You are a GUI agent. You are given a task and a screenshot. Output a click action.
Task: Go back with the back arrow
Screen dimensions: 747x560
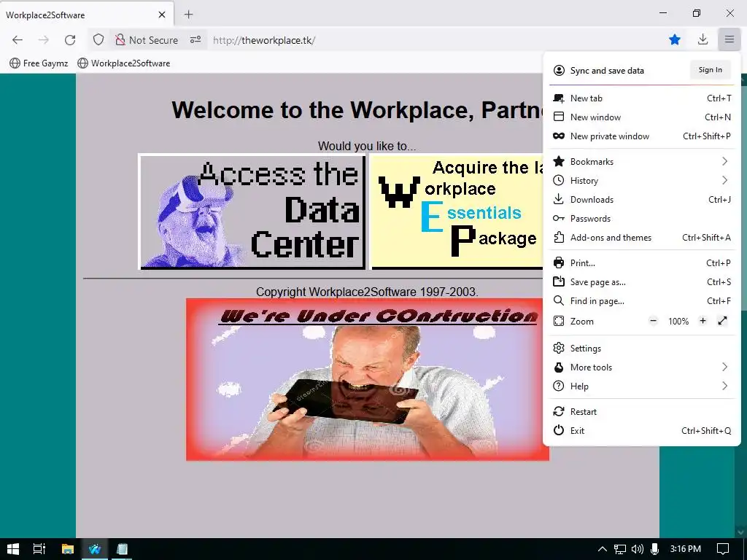click(x=18, y=40)
